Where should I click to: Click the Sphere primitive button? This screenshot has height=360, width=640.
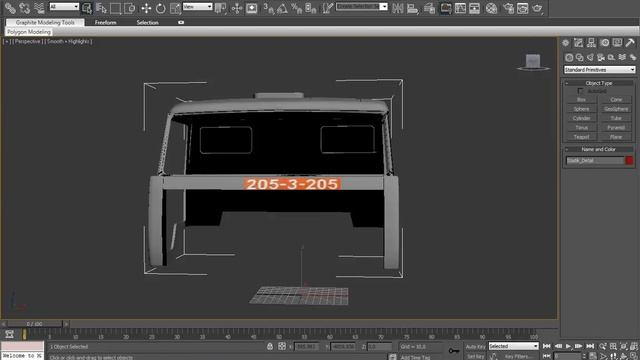point(581,109)
